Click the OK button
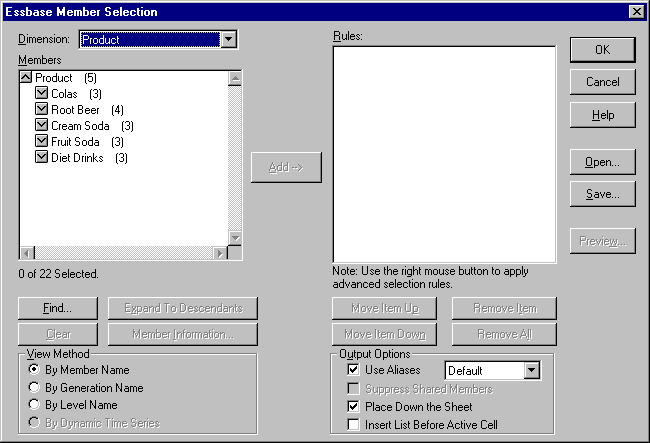This screenshot has width=650, height=443. (x=602, y=49)
